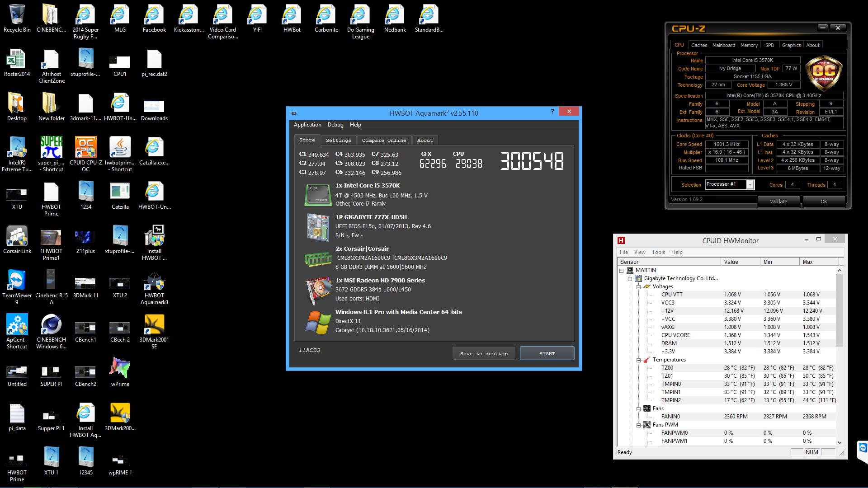The width and height of the screenshot is (868, 488).
Task: Launch the CINEBENCH Windows 64 icon
Action: point(51,331)
